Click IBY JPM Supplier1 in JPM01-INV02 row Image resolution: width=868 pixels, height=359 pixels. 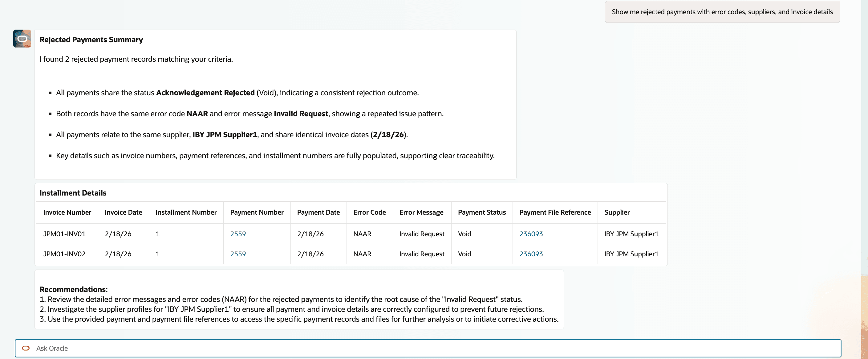(631, 254)
